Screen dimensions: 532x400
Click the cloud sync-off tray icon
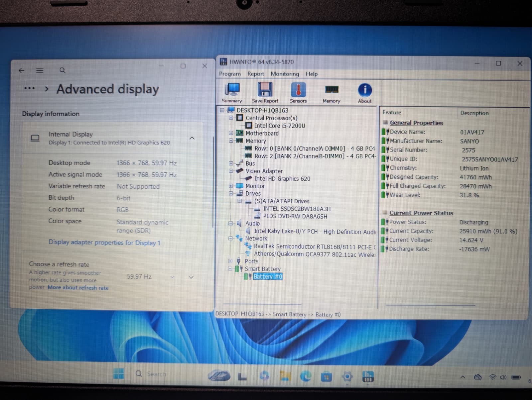click(477, 377)
